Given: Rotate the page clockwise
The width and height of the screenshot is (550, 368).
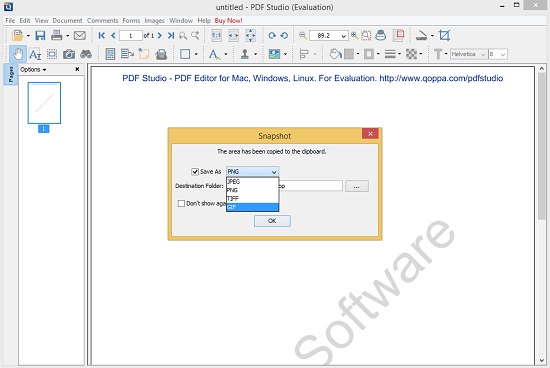Looking at the screenshot, I should (272, 35).
